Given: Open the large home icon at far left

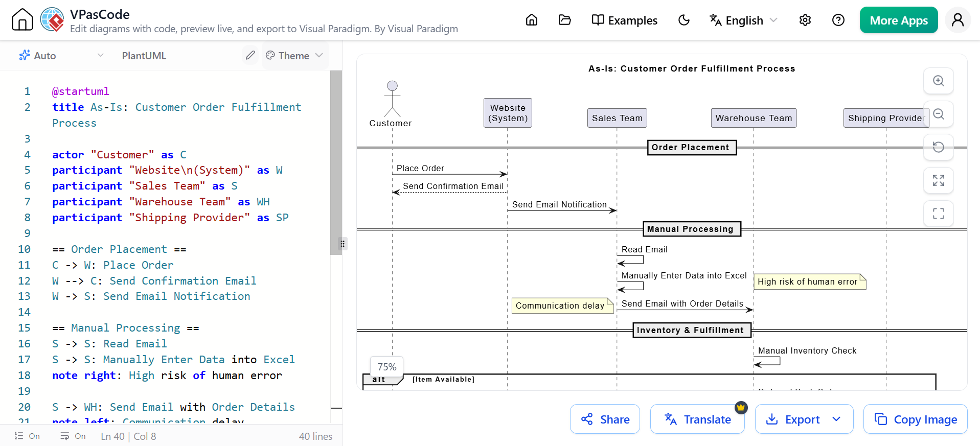Looking at the screenshot, I should click(x=22, y=20).
